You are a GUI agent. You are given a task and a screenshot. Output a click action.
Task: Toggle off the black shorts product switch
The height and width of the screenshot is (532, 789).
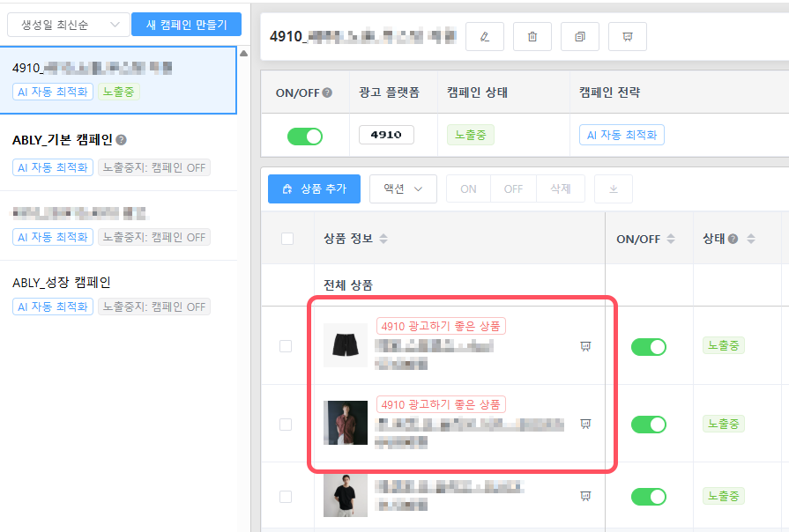pos(649,347)
